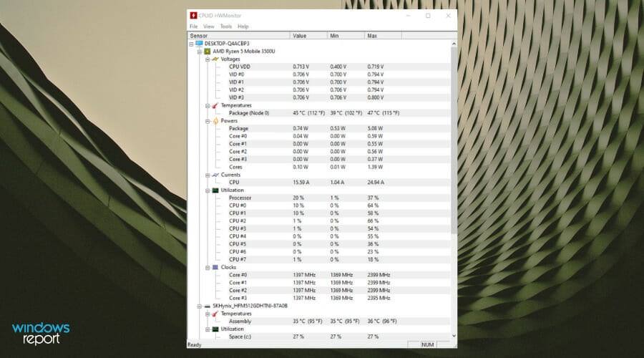The width and height of the screenshot is (644, 358).
Task: Click the Max column header
Action: (x=383, y=36)
